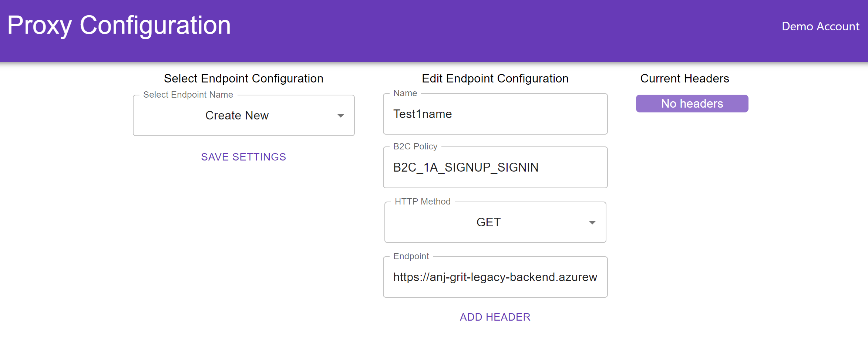Click the arrow beside Create New
Image resolution: width=868 pixels, height=338 pixels.
point(341,116)
